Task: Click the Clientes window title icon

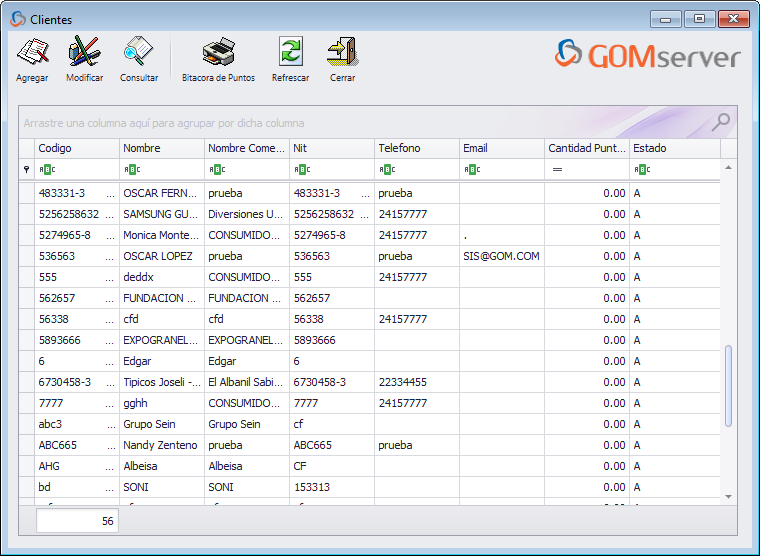Action: pos(17,19)
